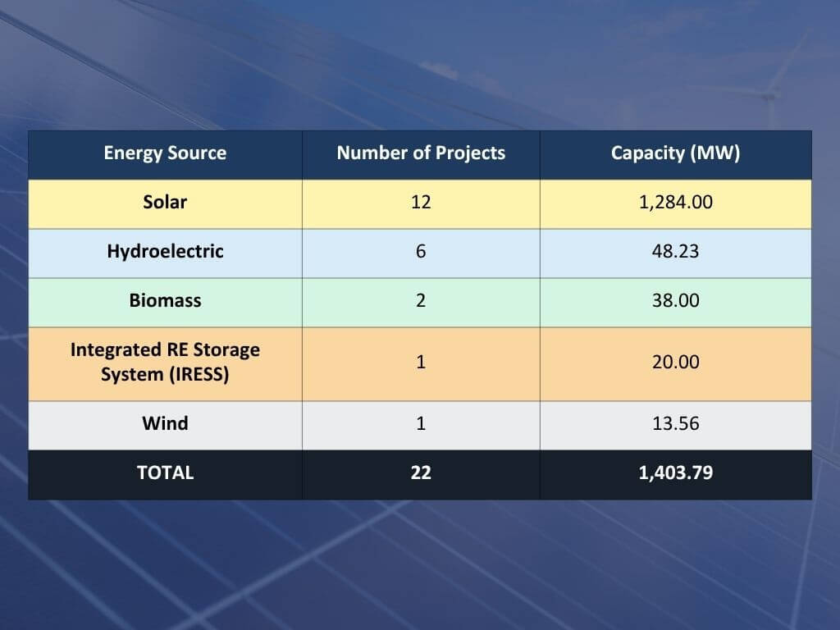The image size is (840, 630).
Task: Select the 1,284.00 capacity value
Action: pos(675,203)
